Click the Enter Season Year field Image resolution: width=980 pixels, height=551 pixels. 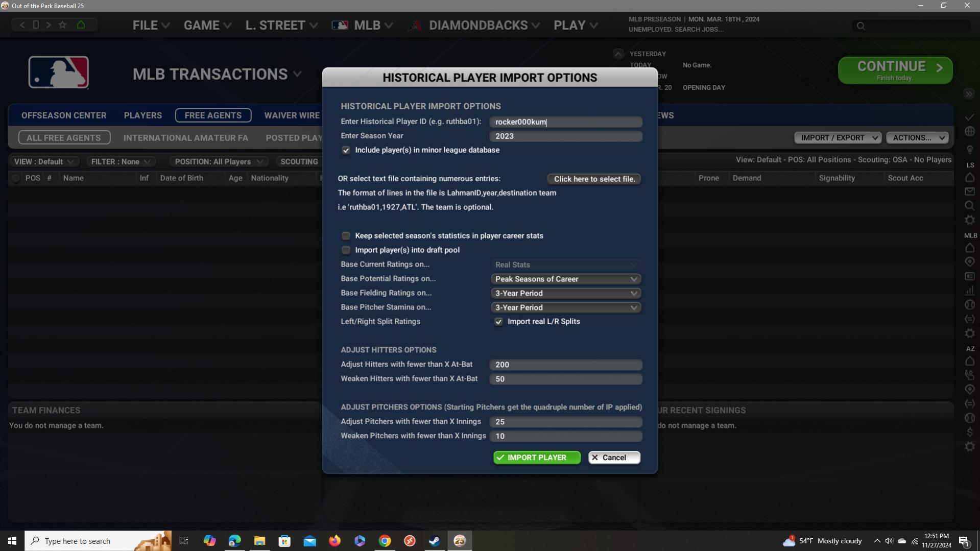pyautogui.click(x=566, y=136)
